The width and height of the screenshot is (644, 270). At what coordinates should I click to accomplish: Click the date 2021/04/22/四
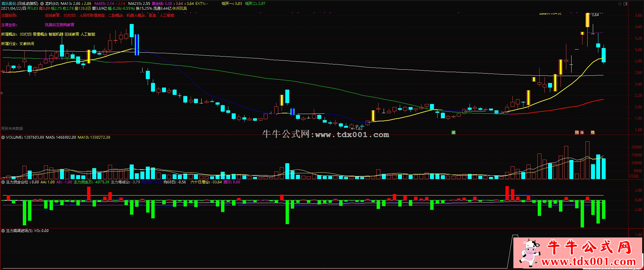pos(13,9)
